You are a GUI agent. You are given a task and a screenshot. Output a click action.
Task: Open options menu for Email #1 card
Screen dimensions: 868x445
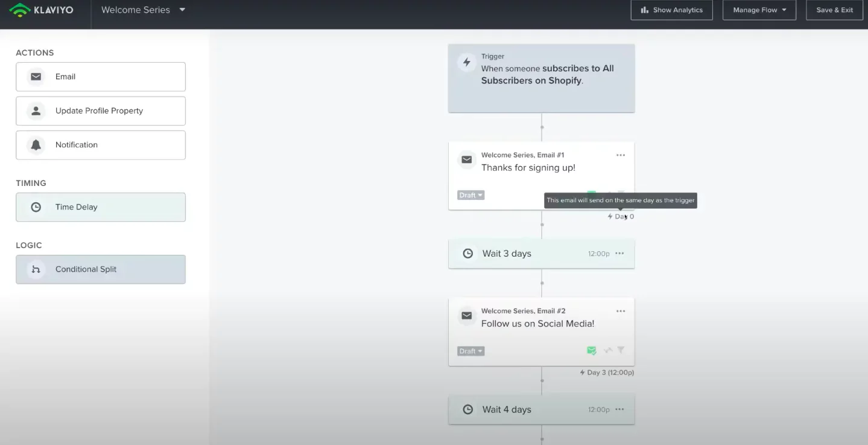pyautogui.click(x=621, y=155)
